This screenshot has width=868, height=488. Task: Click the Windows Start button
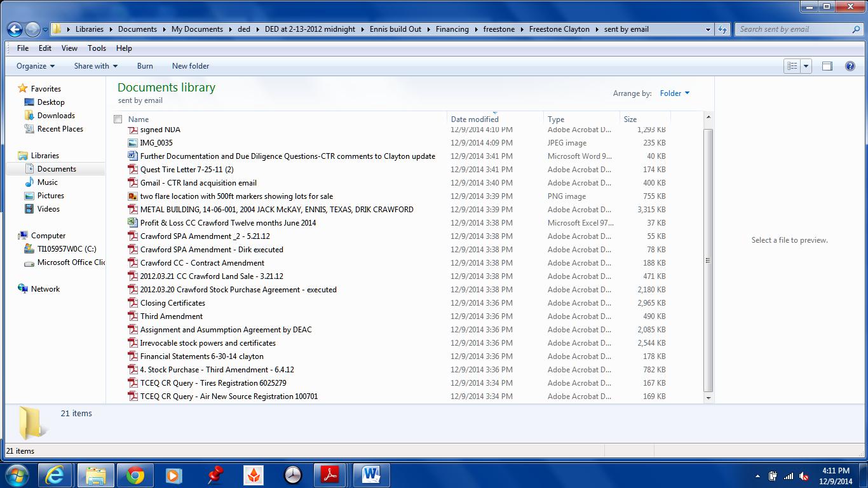(17, 475)
